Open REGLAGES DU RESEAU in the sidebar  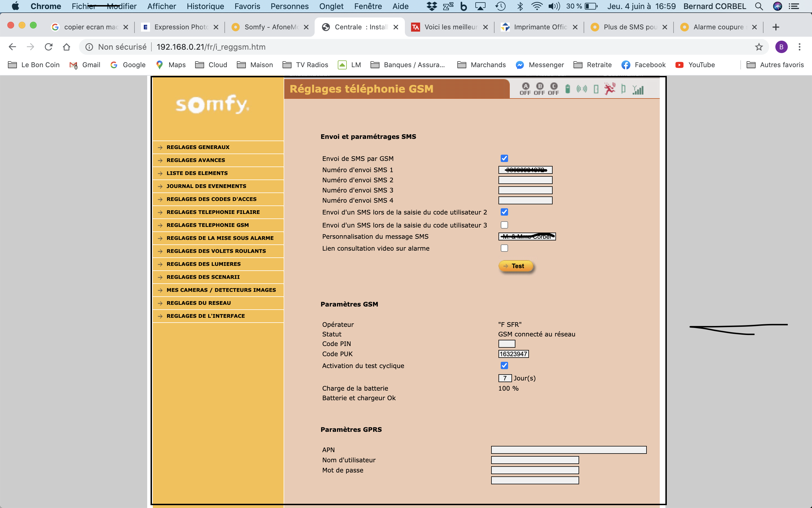[199, 303]
